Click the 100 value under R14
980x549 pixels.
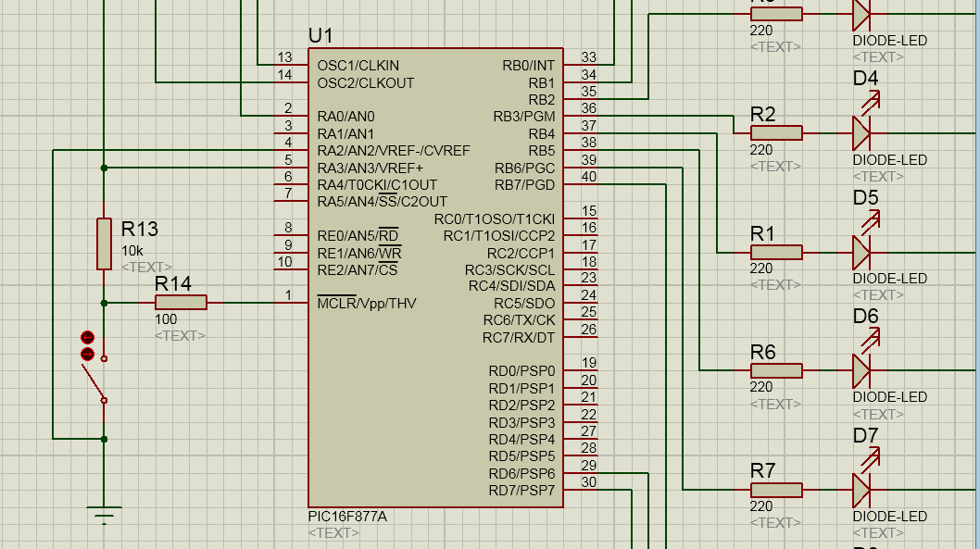[166, 319]
